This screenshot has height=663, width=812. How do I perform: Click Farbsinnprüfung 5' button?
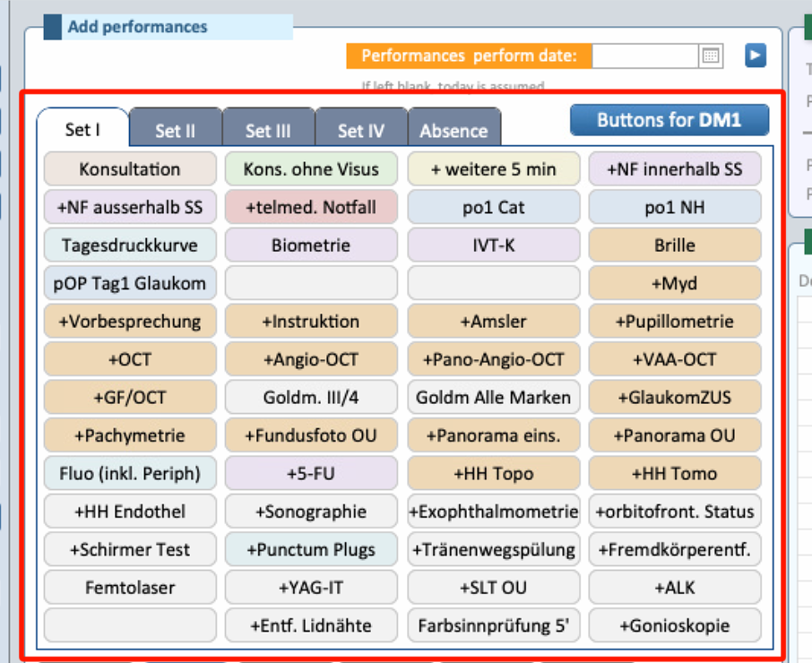(x=494, y=625)
